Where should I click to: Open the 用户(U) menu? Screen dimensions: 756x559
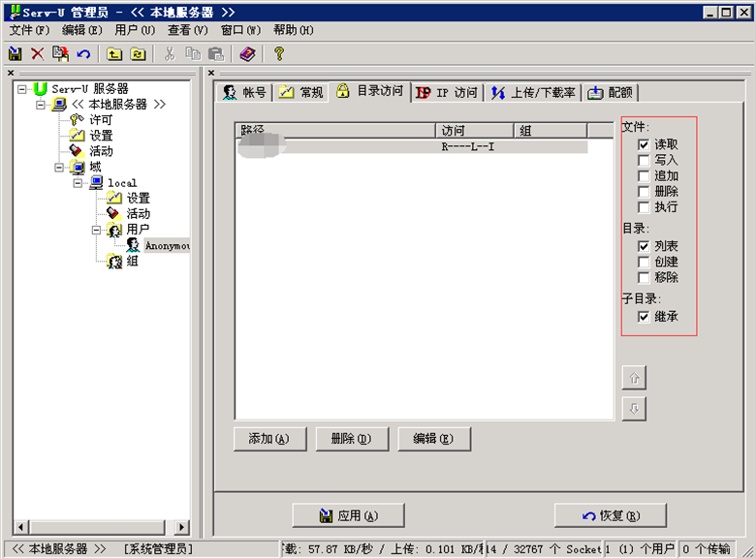pos(135,30)
